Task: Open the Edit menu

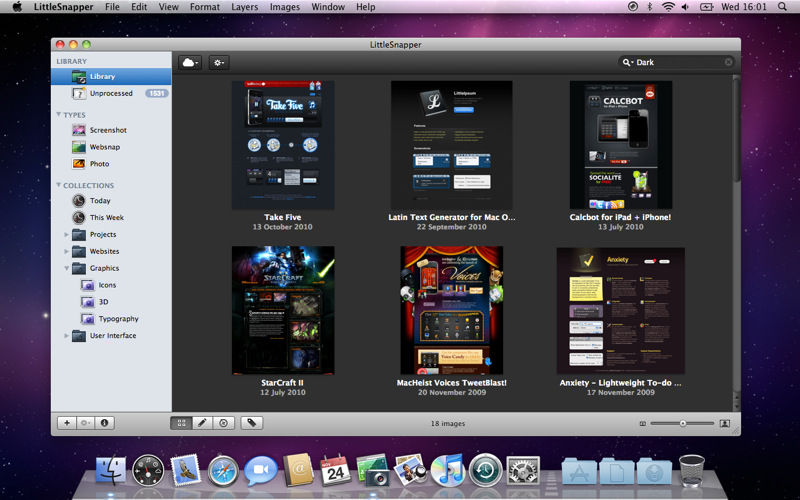Action: pos(139,7)
